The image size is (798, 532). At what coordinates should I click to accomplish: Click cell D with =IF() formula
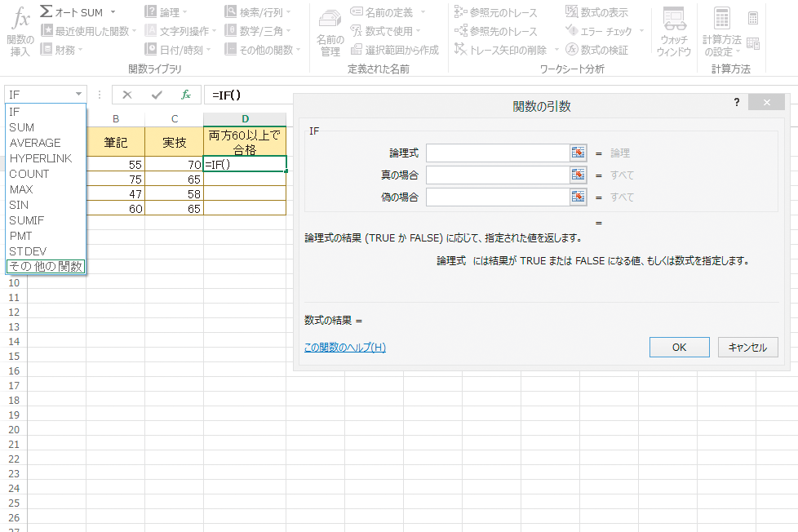tap(245, 164)
